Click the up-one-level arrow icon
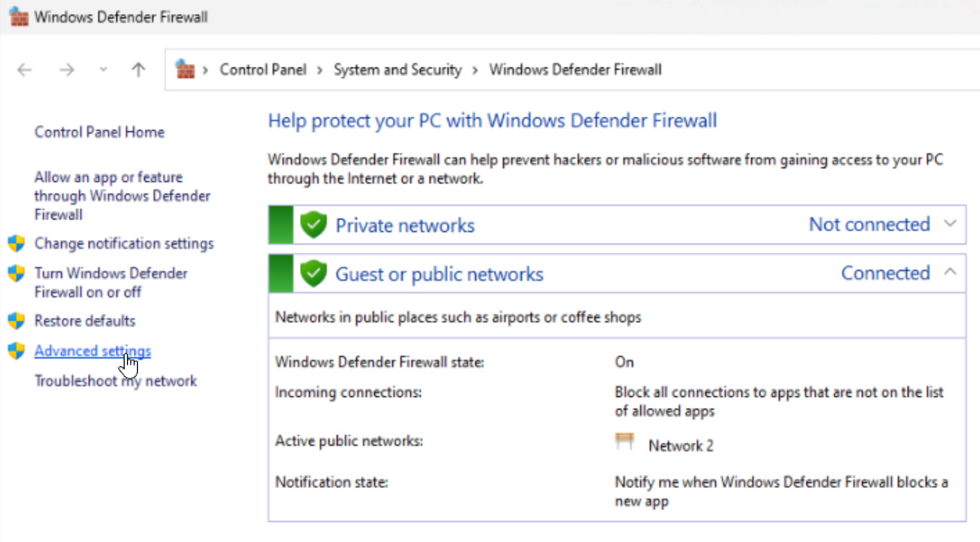Screen dimensions: 980x542 [x=138, y=70]
